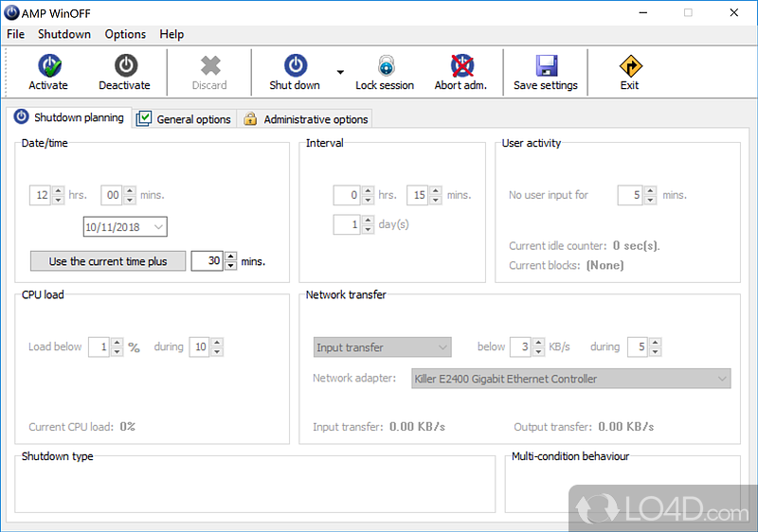This screenshot has height=532, width=758.
Task: Open the 10/11/2018 date dropdown
Action: pos(158,227)
